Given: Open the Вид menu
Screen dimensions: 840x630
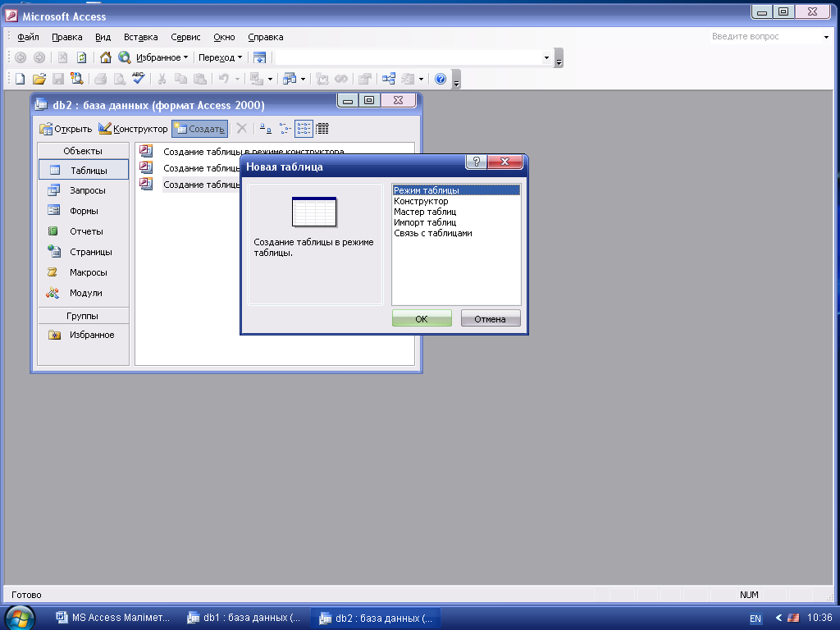Looking at the screenshot, I should click(103, 37).
